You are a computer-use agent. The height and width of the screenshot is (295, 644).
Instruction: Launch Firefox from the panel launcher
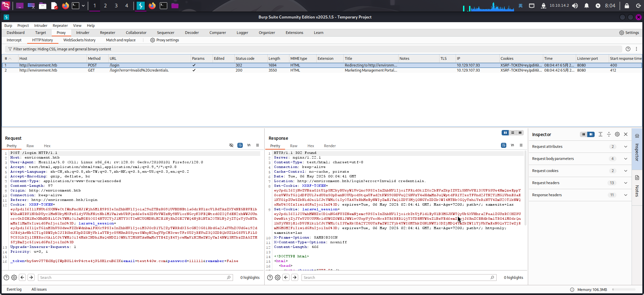point(65,6)
